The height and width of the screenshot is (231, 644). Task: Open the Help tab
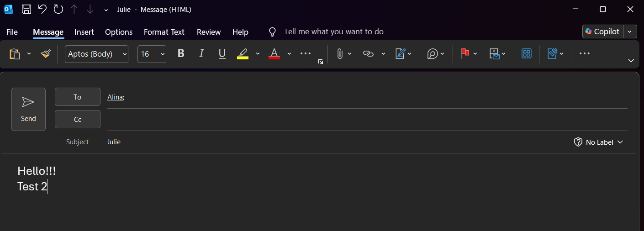[x=240, y=32]
